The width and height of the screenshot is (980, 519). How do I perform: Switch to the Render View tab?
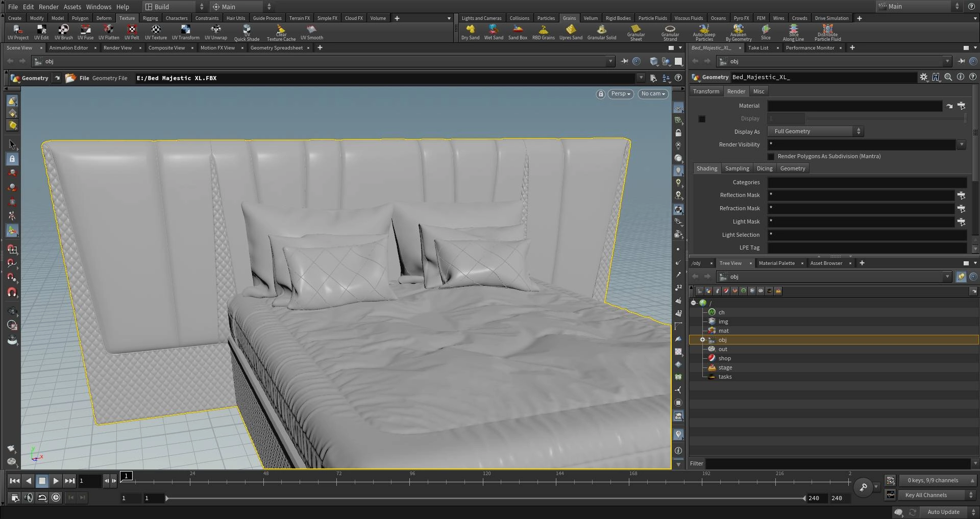tap(117, 48)
